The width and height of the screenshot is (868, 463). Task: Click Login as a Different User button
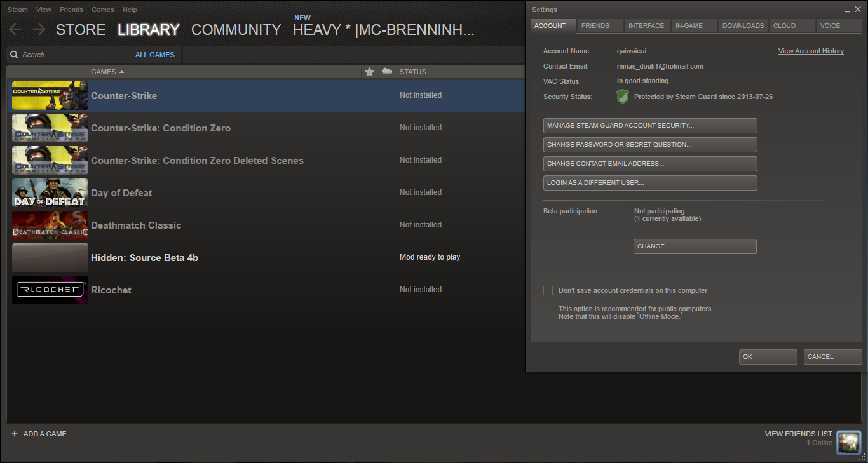tap(650, 183)
